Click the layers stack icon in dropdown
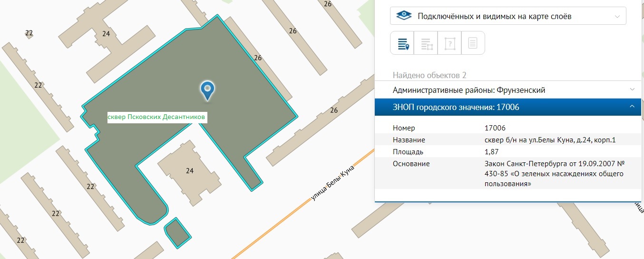644x259 pixels. tap(403, 16)
